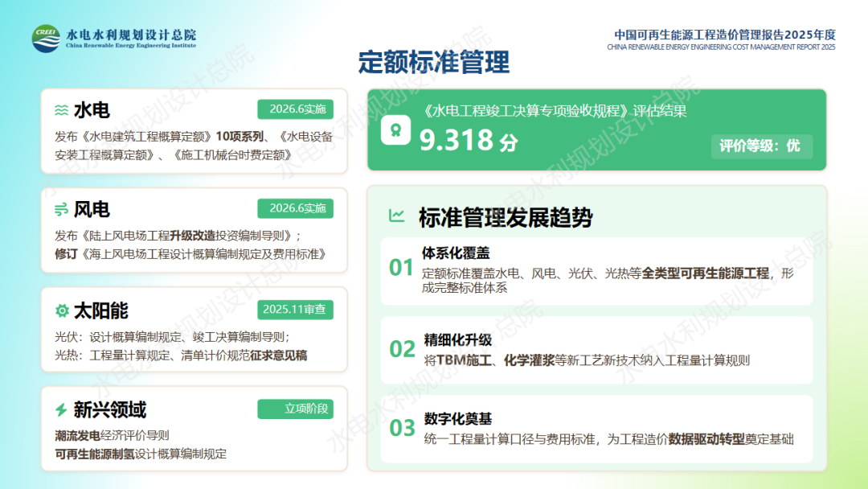Viewport: 868px width, 489px height.
Task: Click the 评价等级：优 badge
Action: 762,146
